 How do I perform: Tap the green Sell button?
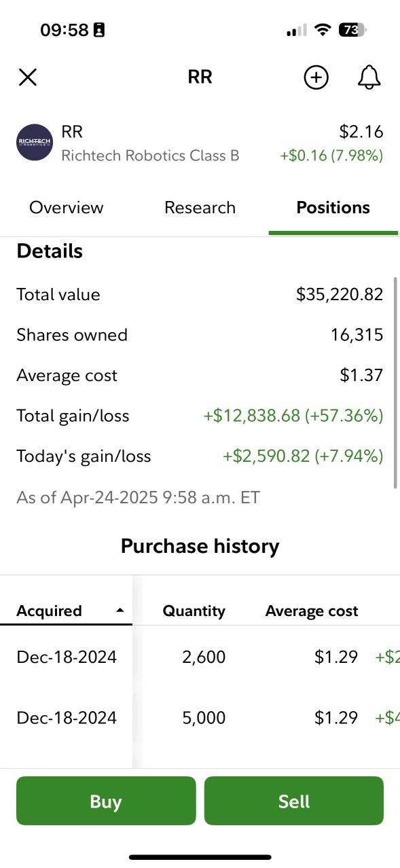pos(294,801)
